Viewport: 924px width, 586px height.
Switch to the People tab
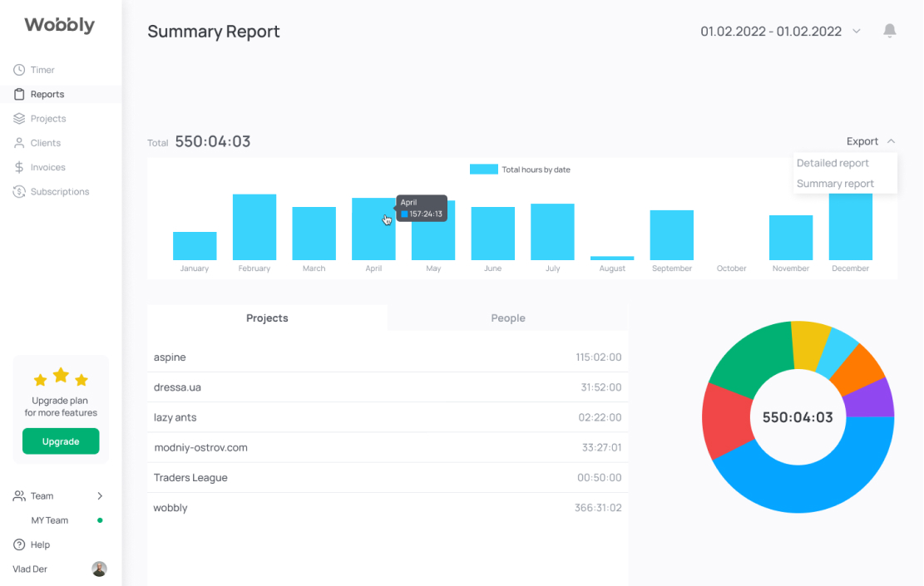click(508, 318)
